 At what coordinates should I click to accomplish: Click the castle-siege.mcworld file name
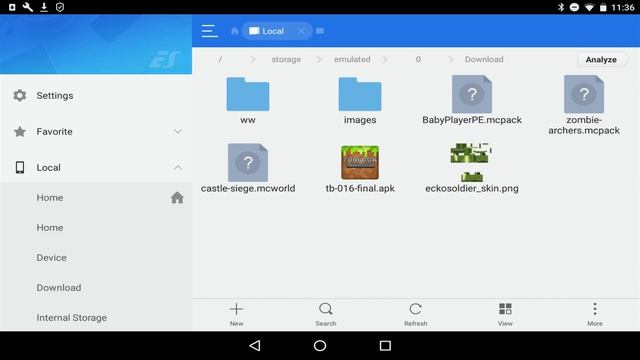(x=248, y=188)
